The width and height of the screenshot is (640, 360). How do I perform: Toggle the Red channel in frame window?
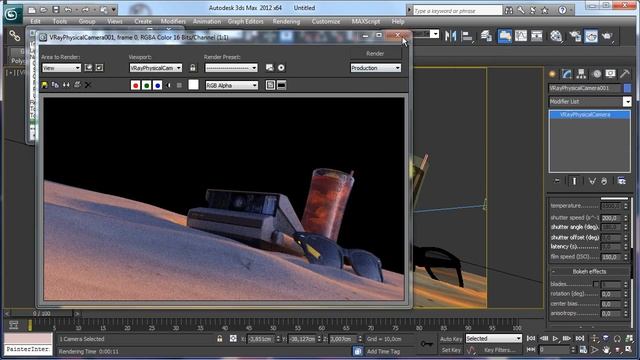(136, 85)
